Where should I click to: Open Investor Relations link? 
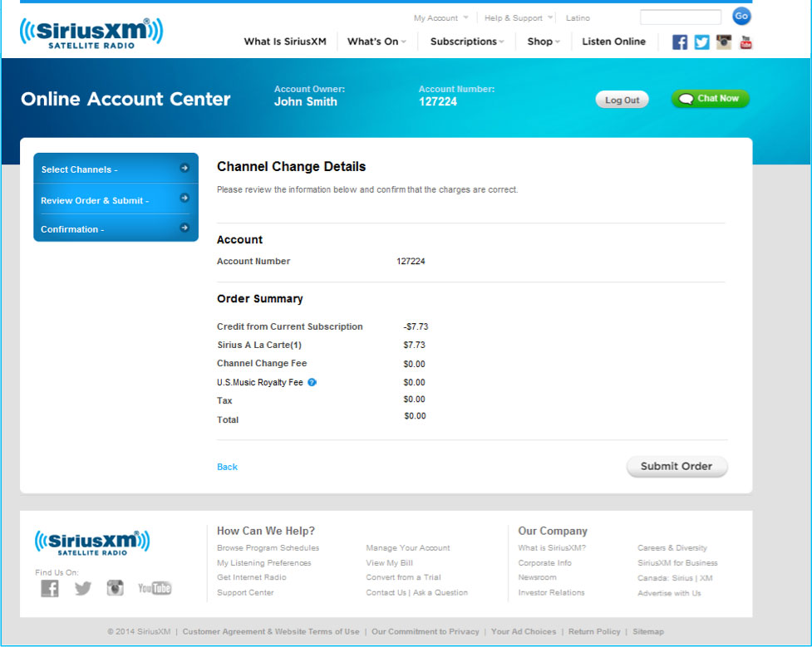point(551,593)
